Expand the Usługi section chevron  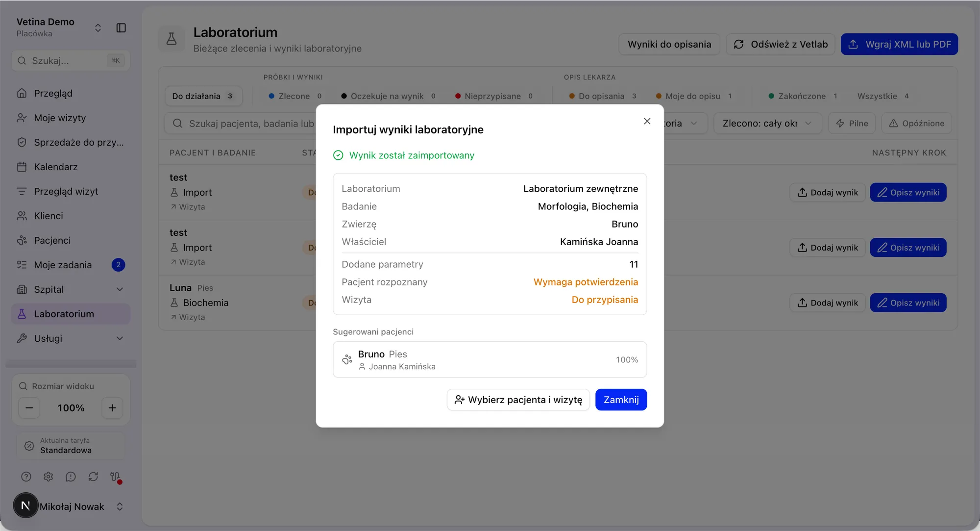[x=120, y=338]
